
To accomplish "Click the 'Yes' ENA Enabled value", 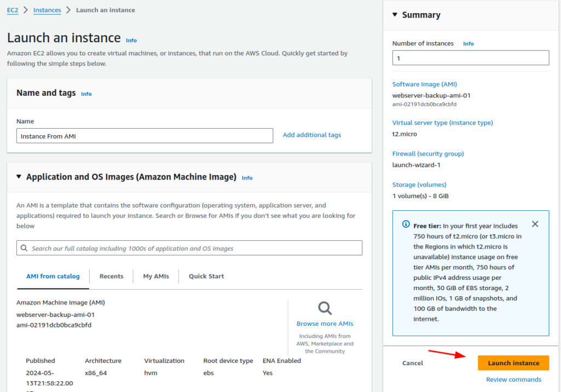I will point(267,373).
